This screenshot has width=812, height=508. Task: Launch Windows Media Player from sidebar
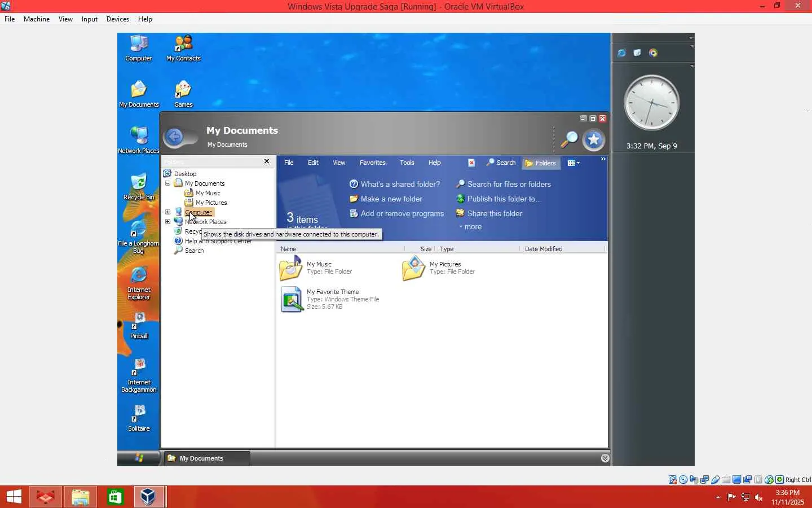click(x=653, y=53)
